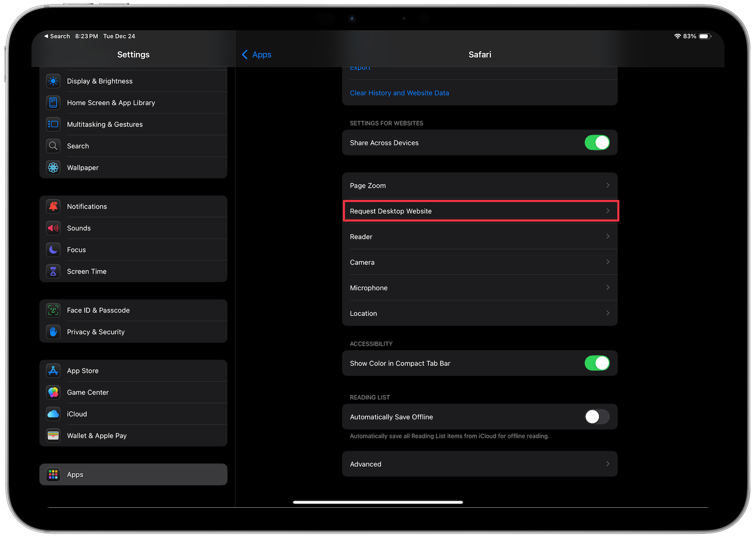Open the Microphone permissions list
This screenshot has height=538, width=756.
point(480,288)
